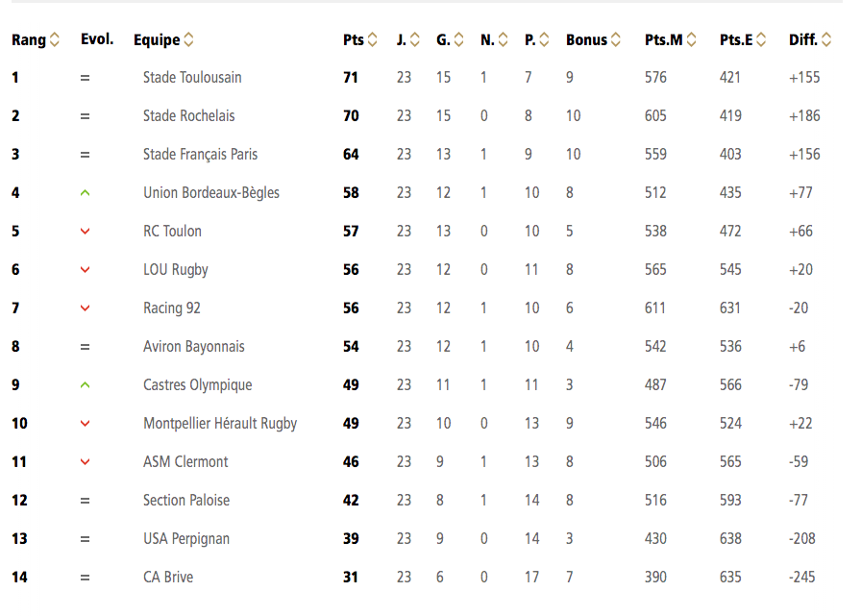Image resolution: width=861 pixels, height=616 pixels.
Task: Click Pts.M sort arrows
Action: pyautogui.click(x=691, y=39)
